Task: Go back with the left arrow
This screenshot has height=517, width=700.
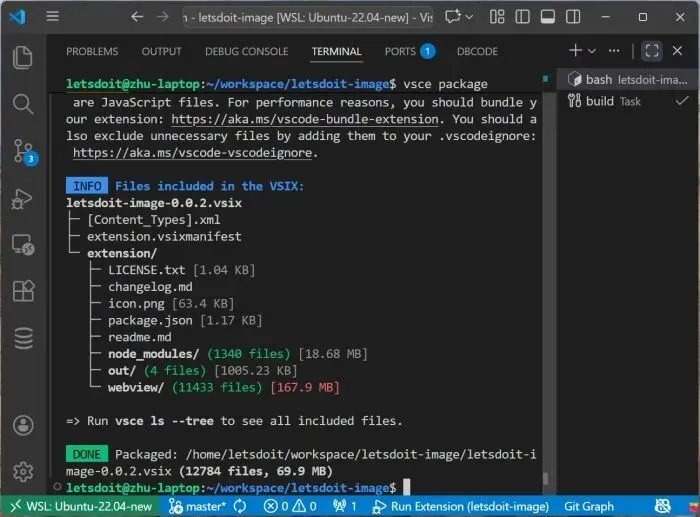Action: tap(137, 17)
